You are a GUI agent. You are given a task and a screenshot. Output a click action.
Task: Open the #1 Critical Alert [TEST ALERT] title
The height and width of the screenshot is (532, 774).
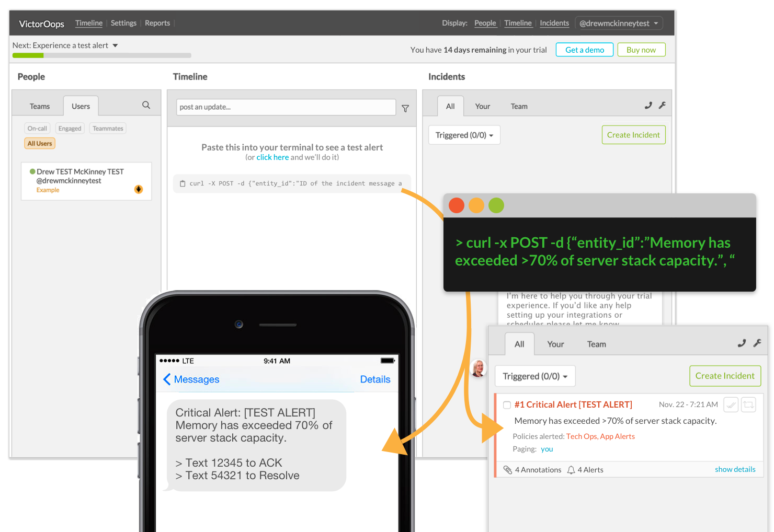pyautogui.click(x=573, y=404)
